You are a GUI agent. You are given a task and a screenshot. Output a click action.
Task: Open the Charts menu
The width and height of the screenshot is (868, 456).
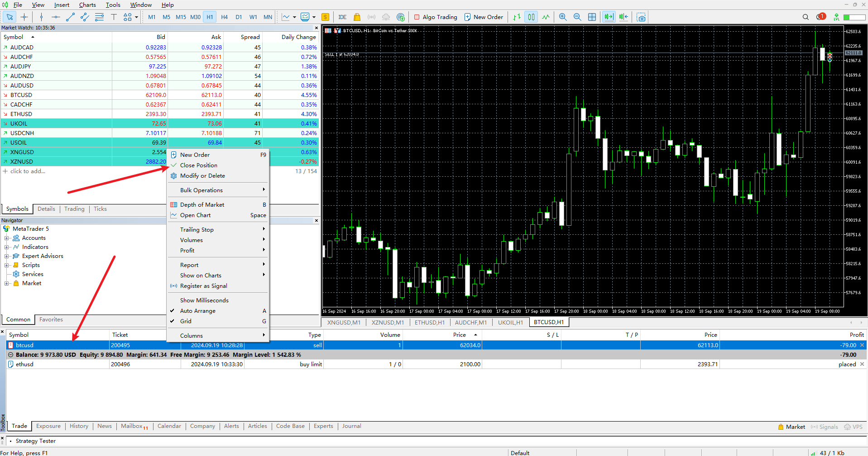(87, 5)
